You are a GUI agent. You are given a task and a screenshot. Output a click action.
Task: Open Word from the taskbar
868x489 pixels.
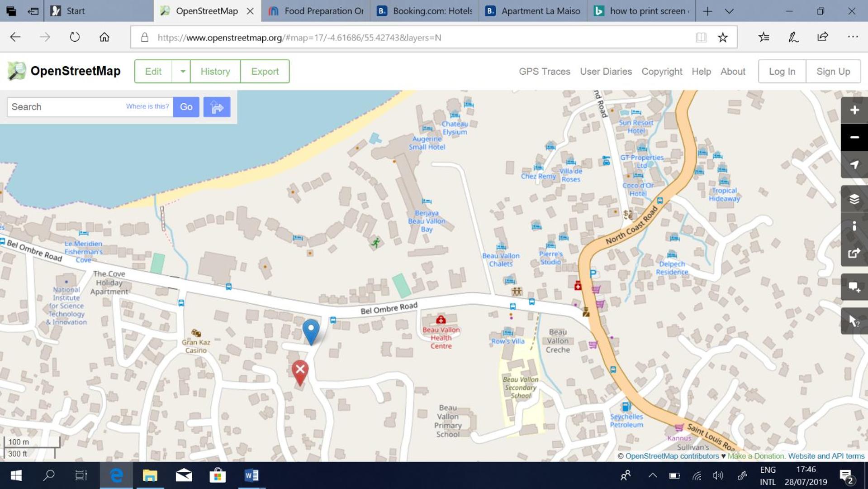251,475
